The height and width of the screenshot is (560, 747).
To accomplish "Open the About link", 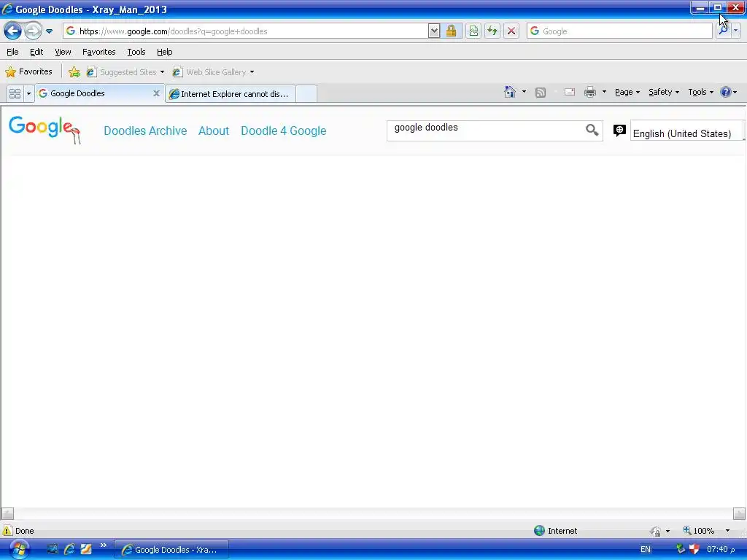I will tap(214, 131).
